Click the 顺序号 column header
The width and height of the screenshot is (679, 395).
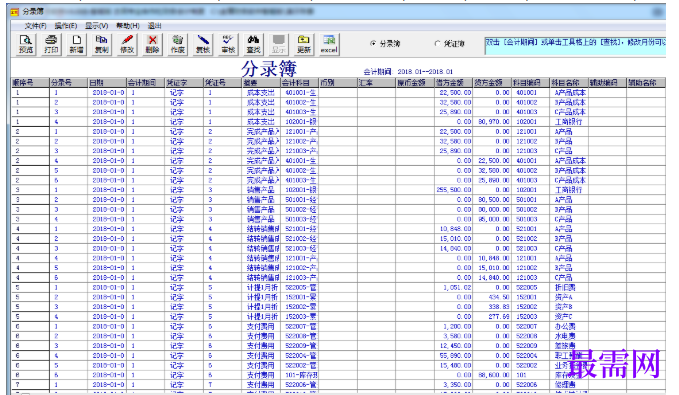30,83
